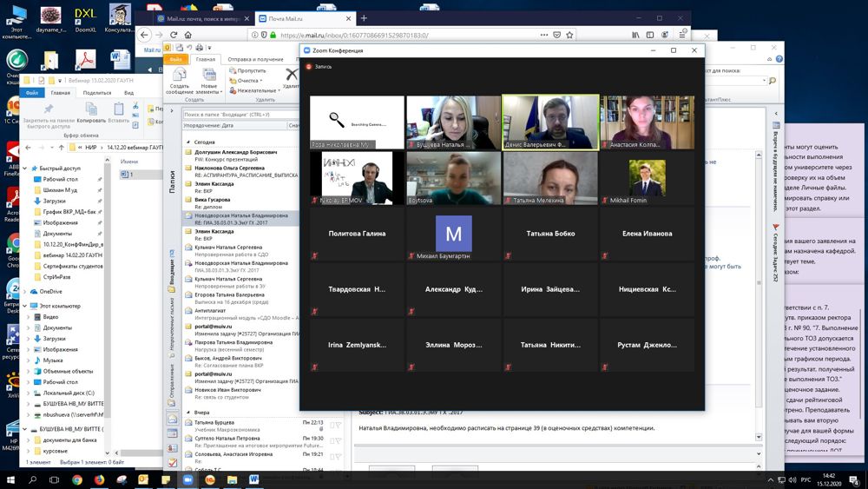Switch to Explorer Поделиться tab
868x489 pixels.
pos(97,92)
